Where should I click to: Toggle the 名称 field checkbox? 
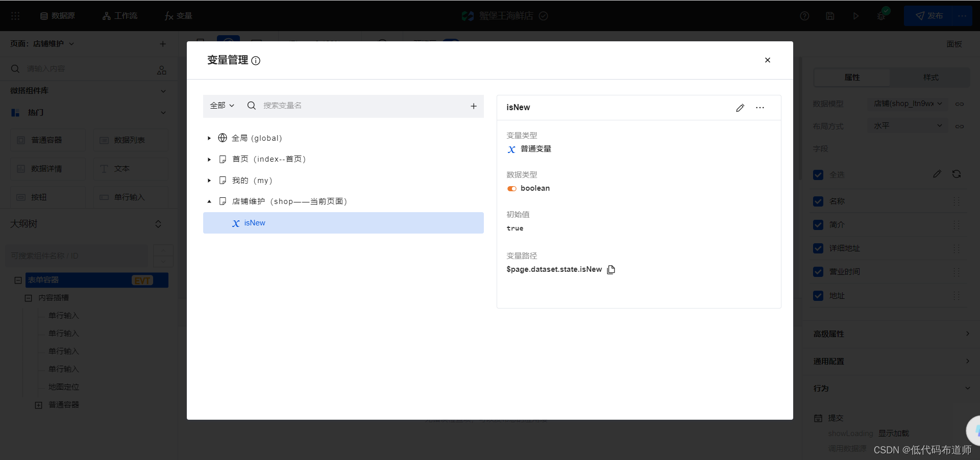(x=818, y=201)
